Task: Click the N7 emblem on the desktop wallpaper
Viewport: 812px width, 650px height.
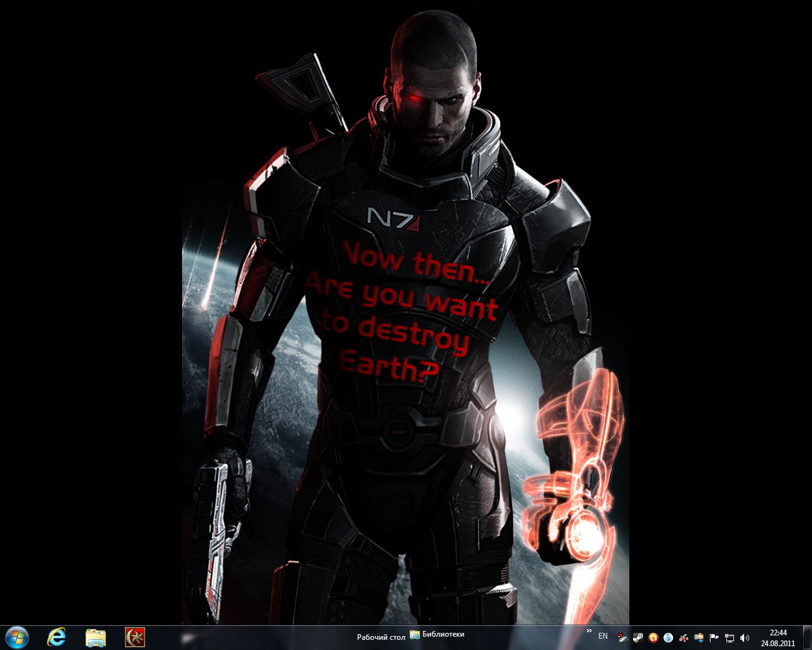Action: click(x=393, y=218)
